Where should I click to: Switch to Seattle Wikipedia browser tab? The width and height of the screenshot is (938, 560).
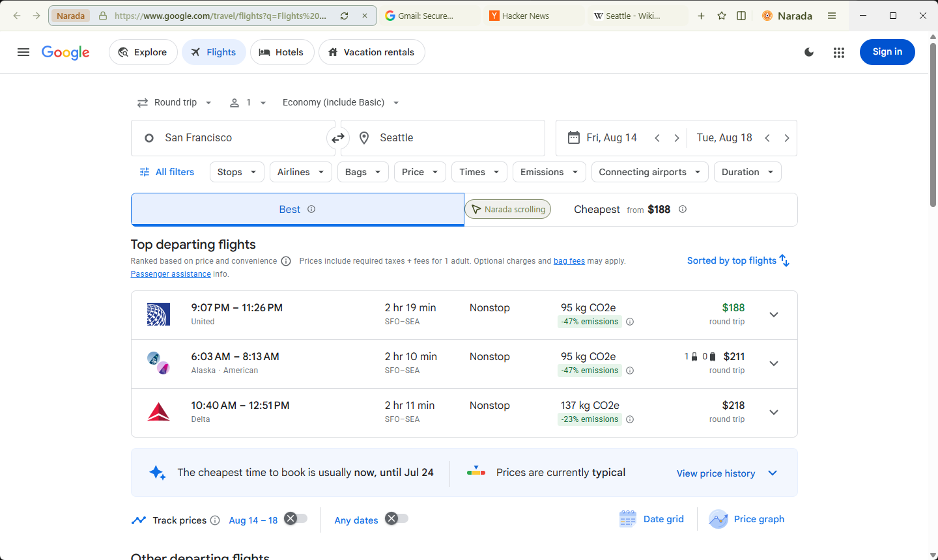[638, 16]
